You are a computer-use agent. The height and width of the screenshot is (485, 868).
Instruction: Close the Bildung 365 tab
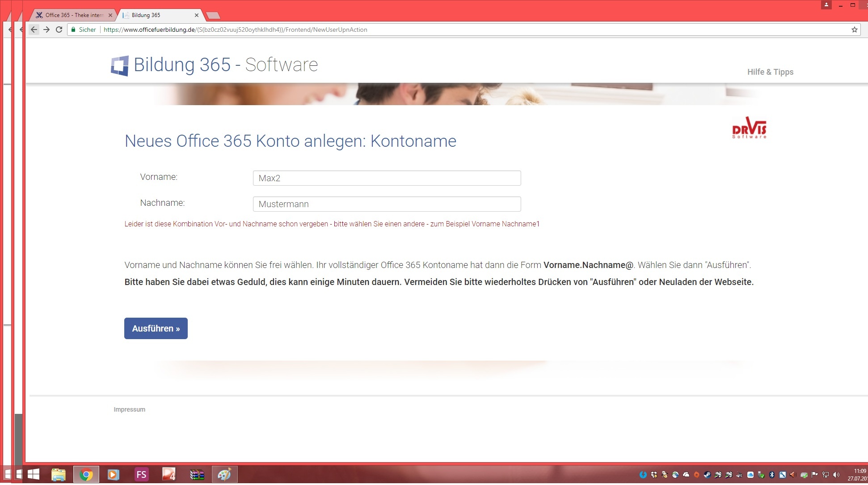point(197,15)
